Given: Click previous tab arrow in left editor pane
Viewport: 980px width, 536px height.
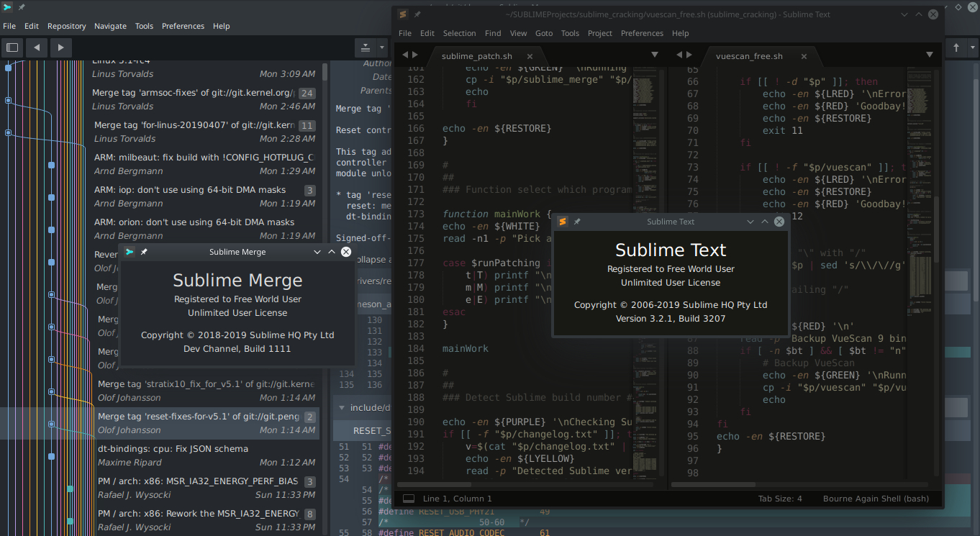Looking at the screenshot, I should point(405,55).
